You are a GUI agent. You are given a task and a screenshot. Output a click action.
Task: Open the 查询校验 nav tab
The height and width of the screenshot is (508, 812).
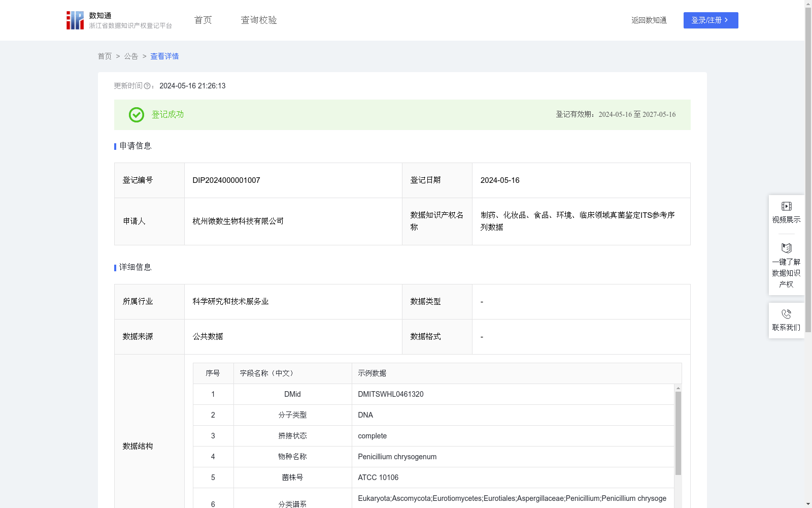pos(259,20)
